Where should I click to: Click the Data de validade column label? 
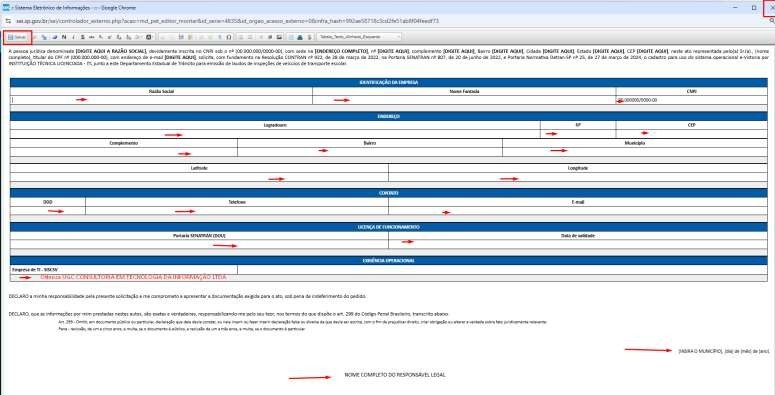coord(578,236)
